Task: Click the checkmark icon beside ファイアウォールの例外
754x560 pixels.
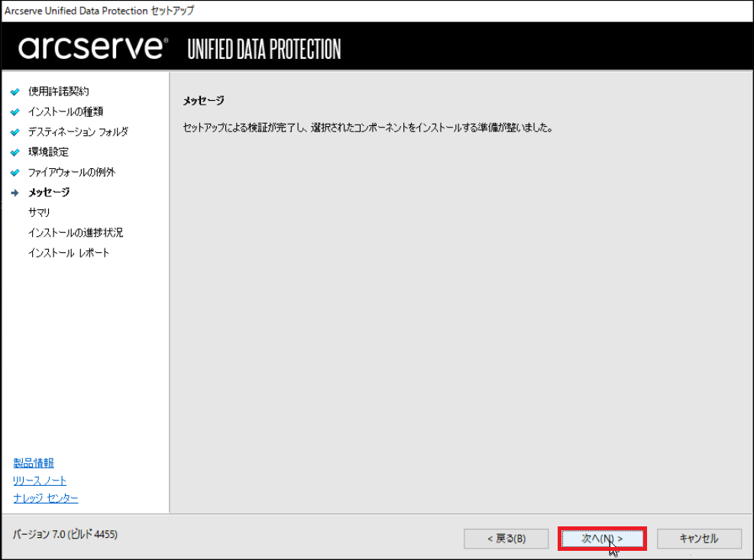Action: pos(15,172)
